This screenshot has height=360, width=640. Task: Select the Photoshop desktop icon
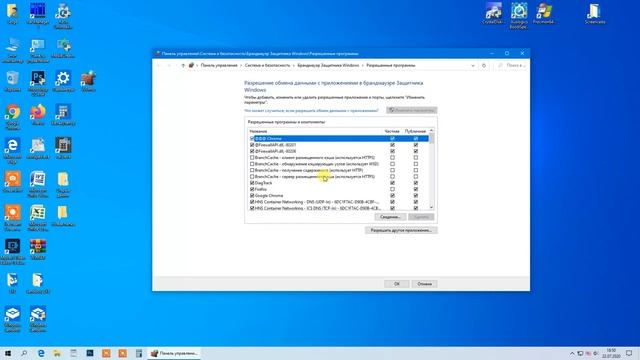pos(38,83)
